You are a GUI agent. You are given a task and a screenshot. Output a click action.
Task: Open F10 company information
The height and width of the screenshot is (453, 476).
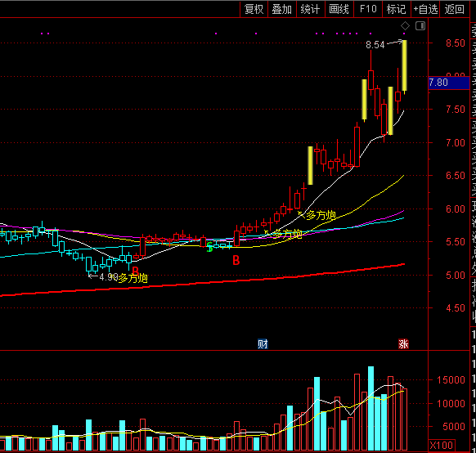[368, 10]
